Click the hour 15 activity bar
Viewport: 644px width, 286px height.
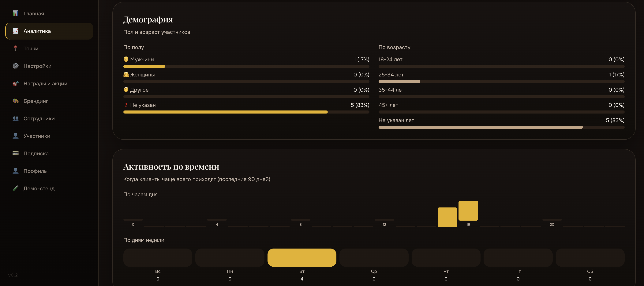(447, 217)
